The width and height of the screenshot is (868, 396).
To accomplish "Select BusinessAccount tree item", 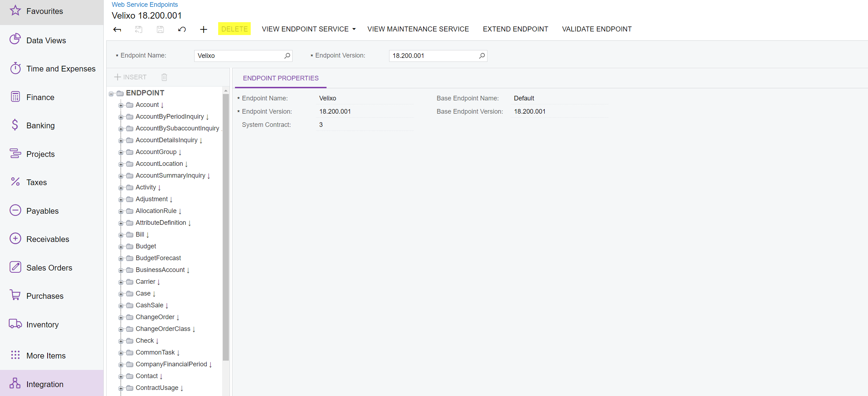I will click(160, 270).
